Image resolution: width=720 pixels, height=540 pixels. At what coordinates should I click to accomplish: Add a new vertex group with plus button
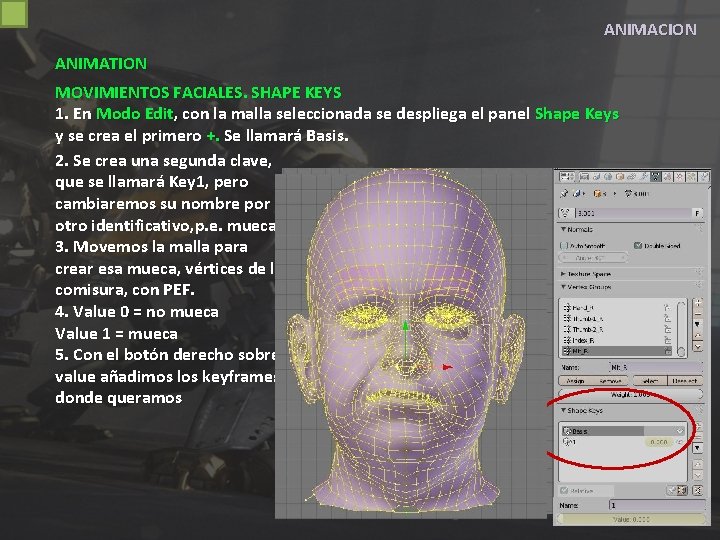pyautogui.click(x=698, y=303)
